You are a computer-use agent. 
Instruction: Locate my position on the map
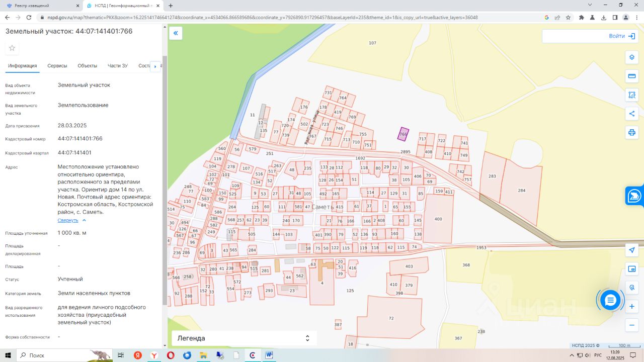(632, 250)
